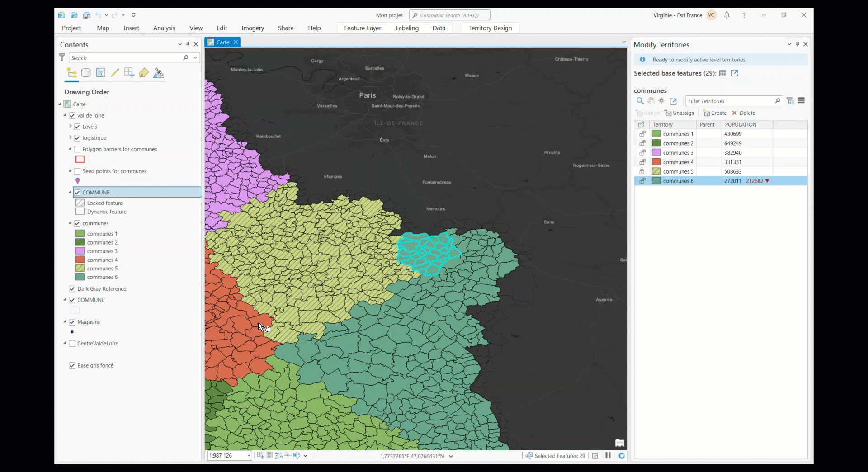Collapse the Magasins layer legend
The image size is (868, 472).
65,322
